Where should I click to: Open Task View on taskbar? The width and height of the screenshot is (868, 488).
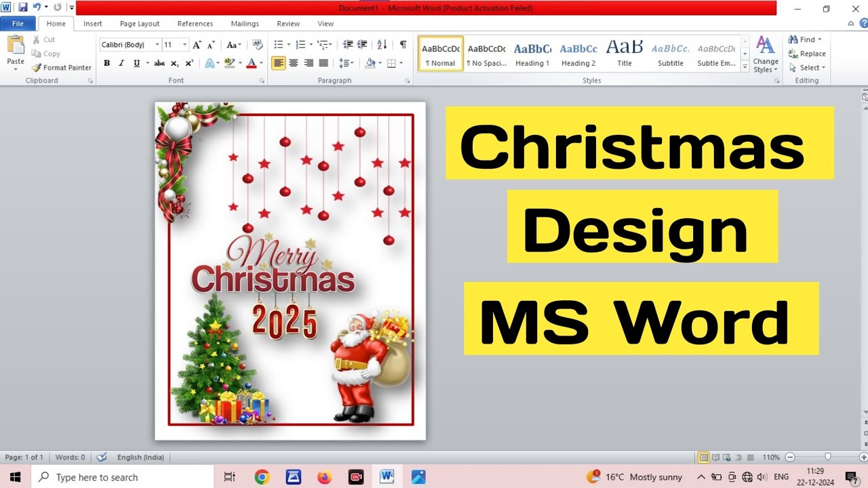click(229, 477)
